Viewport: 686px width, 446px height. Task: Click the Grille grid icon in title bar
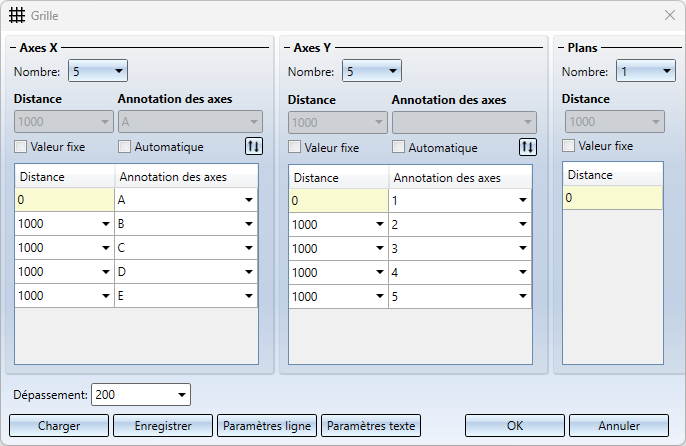[17, 15]
